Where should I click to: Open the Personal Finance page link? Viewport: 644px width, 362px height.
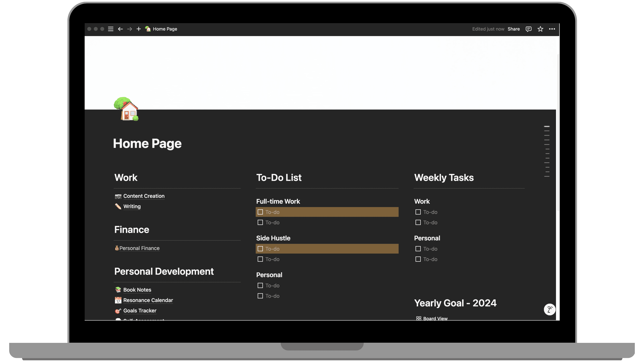pos(139,248)
